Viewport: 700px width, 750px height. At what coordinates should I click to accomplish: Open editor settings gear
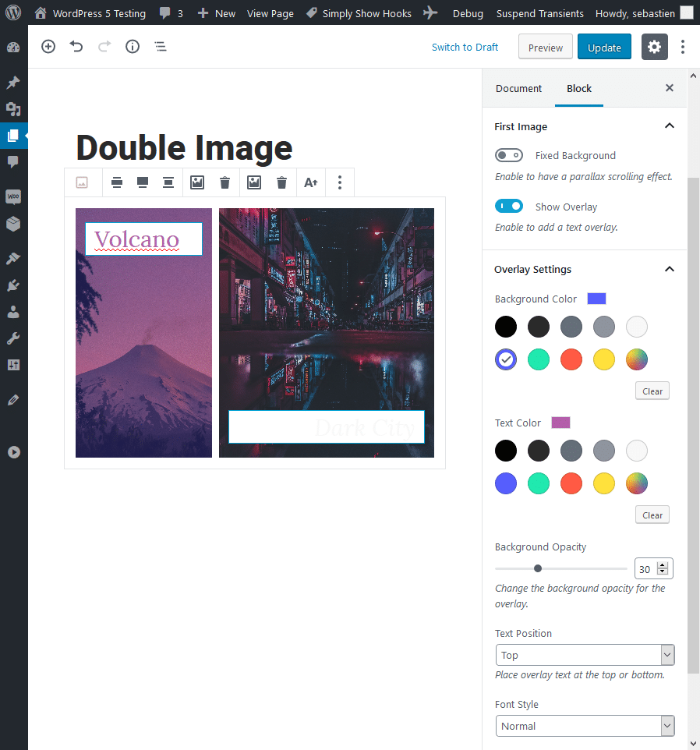point(654,47)
